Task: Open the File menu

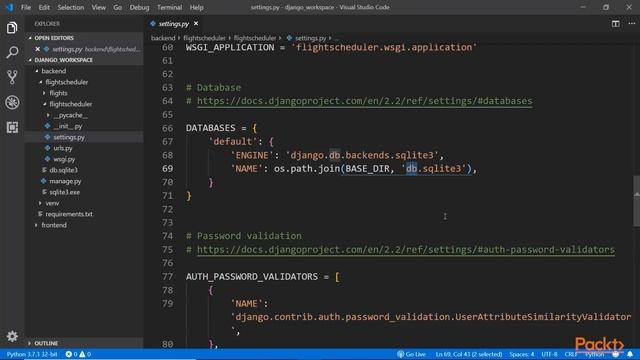Action: (26, 7)
